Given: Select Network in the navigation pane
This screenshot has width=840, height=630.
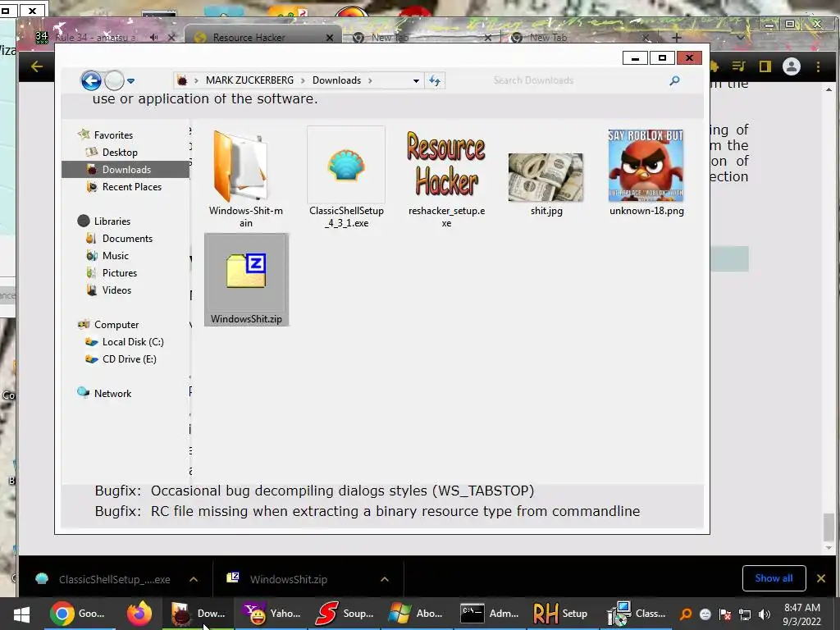Looking at the screenshot, I should point(112,393).
